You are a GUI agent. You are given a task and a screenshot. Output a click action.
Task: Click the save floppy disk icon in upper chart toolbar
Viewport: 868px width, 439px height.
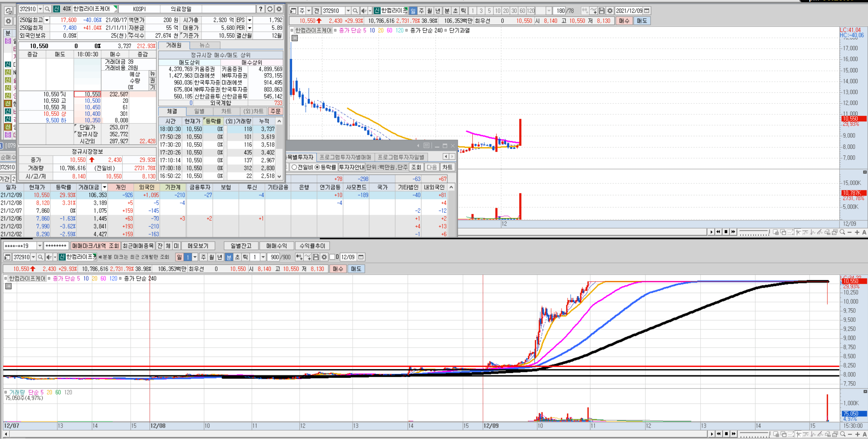601,11
